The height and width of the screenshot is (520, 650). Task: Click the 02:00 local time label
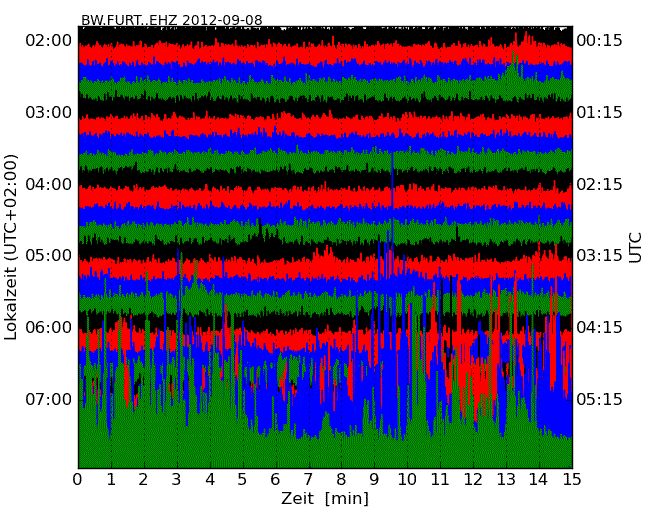tap(49, 41)
